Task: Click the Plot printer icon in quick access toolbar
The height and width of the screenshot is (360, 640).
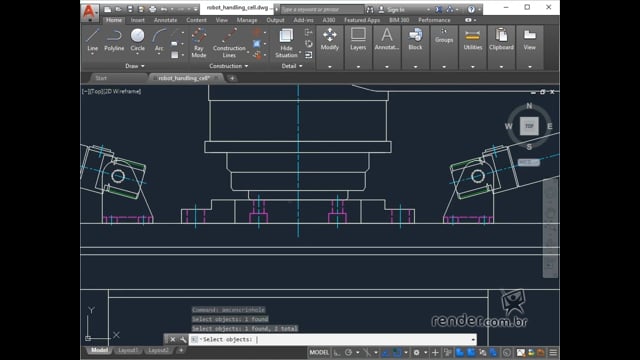Action: click(x=153, y=9)
